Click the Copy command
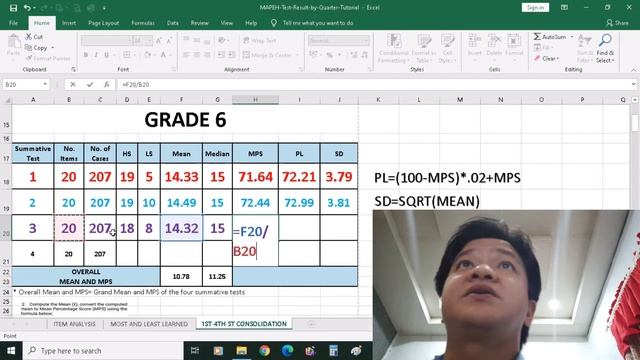The height and width of the screenshot is (360, 640). tap(36, 48)
